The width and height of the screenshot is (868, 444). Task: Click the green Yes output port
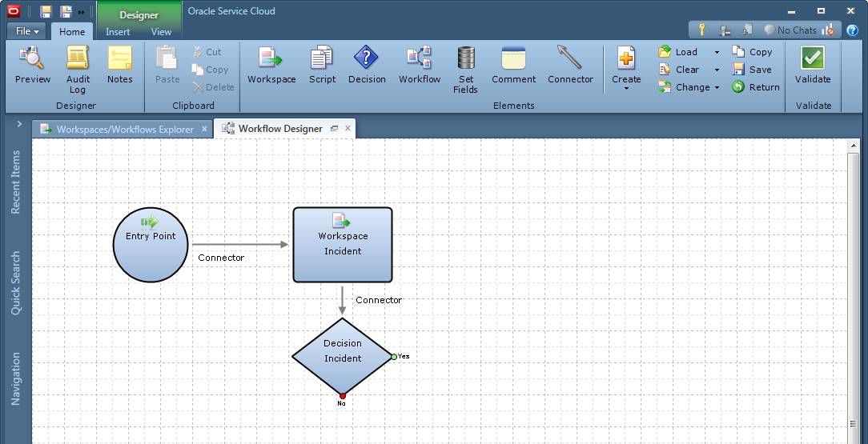tap(394, 357)
